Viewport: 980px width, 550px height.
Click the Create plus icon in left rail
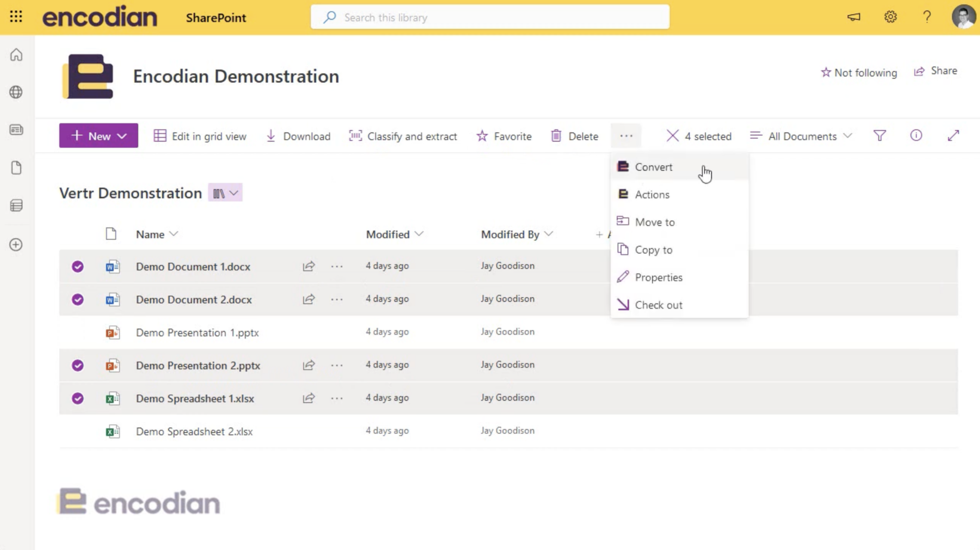(16, 244)
